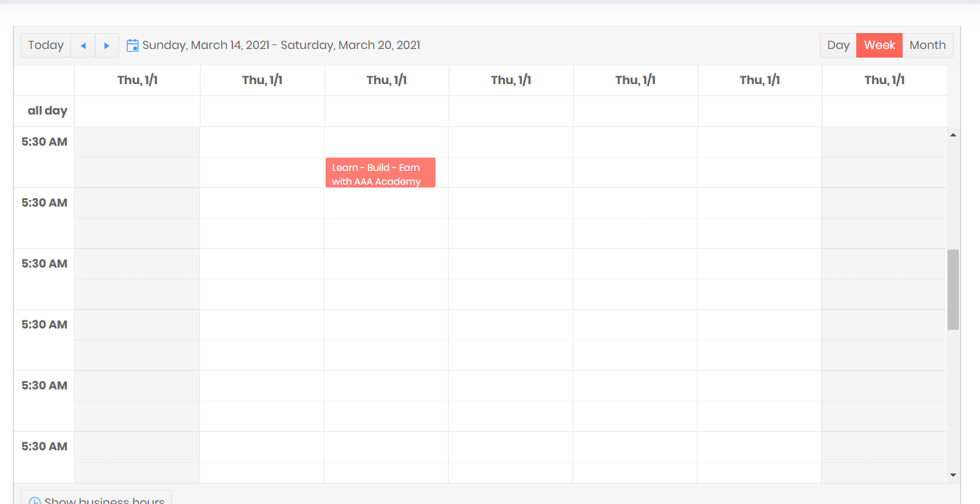Screen dimensions: 980x504
Task: Select the leftmost Thu, 1/1 column header
Action: pos(138,81)
